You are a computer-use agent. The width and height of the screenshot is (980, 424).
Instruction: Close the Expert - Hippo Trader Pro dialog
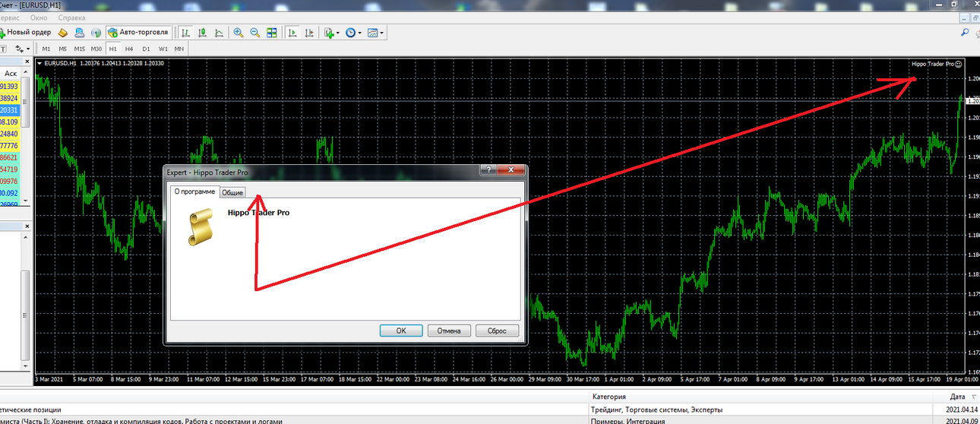coord(511,172)
